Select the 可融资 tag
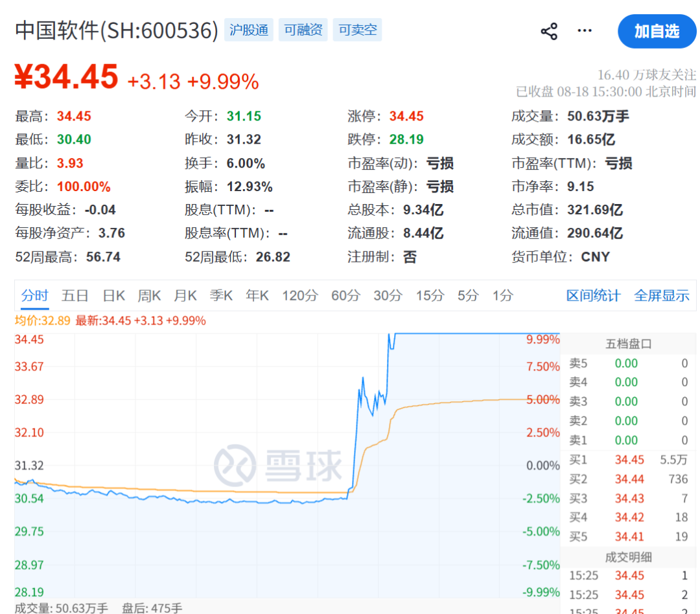Screen dimensions: 700x614 (303, 30)
